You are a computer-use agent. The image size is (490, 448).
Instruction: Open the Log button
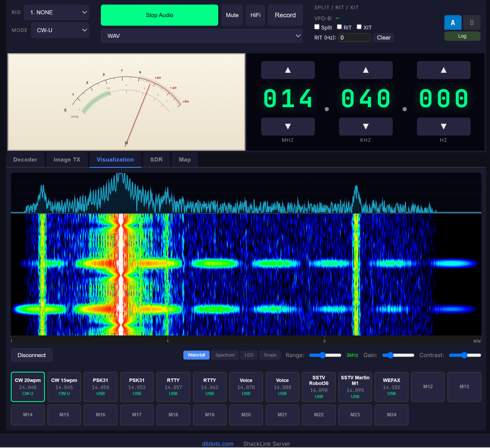[462, 36]
